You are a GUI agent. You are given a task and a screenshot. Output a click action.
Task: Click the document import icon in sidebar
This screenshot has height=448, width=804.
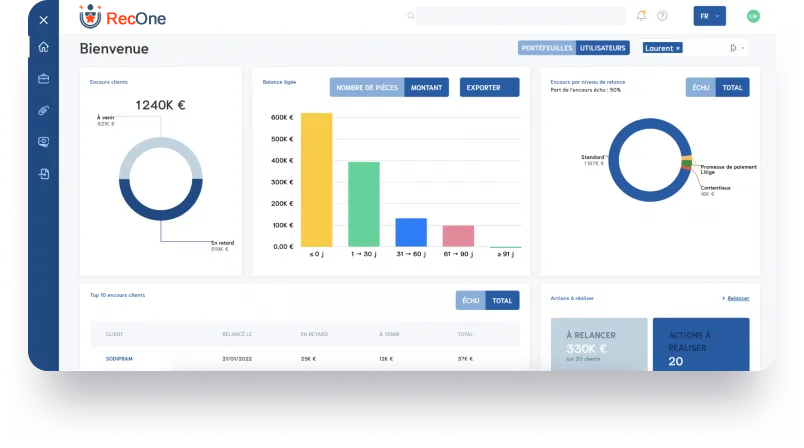pyautogui.click(x=44, y=174)
